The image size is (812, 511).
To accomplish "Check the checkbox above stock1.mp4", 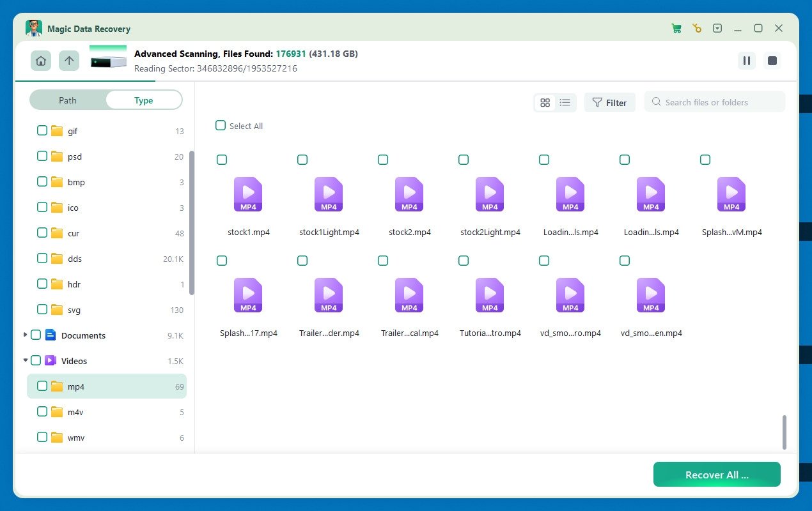I will point(221,160).
